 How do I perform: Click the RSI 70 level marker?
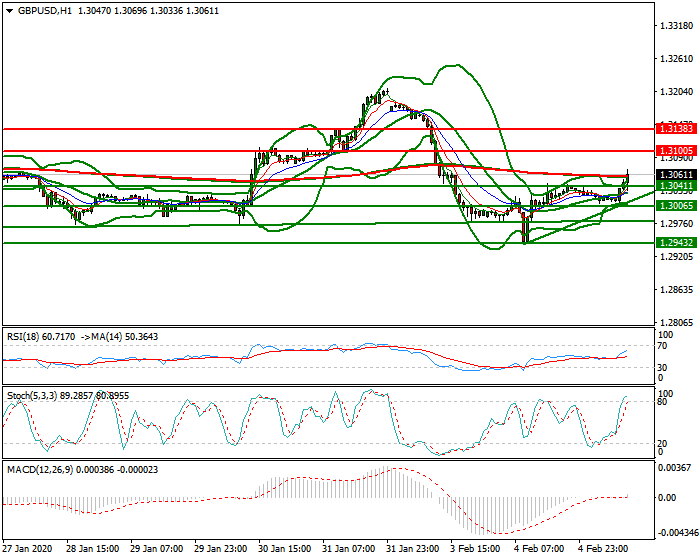click(x=660, y=345)
